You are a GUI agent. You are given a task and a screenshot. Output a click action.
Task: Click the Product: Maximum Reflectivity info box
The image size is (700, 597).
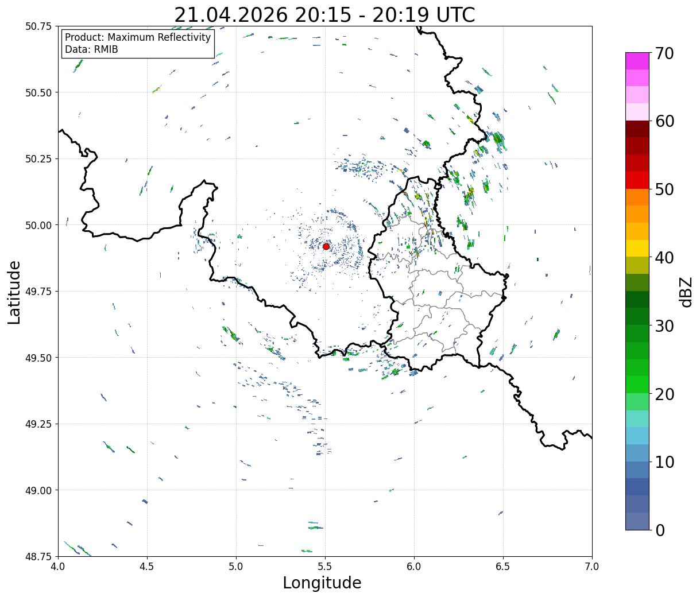138,44
